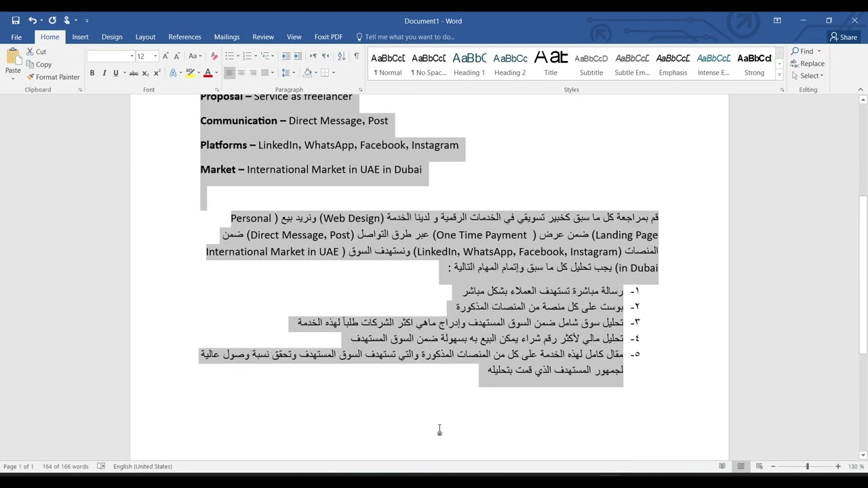Undo the last action
The height and width of the screenshot is (488, 868).
point(32,20)
